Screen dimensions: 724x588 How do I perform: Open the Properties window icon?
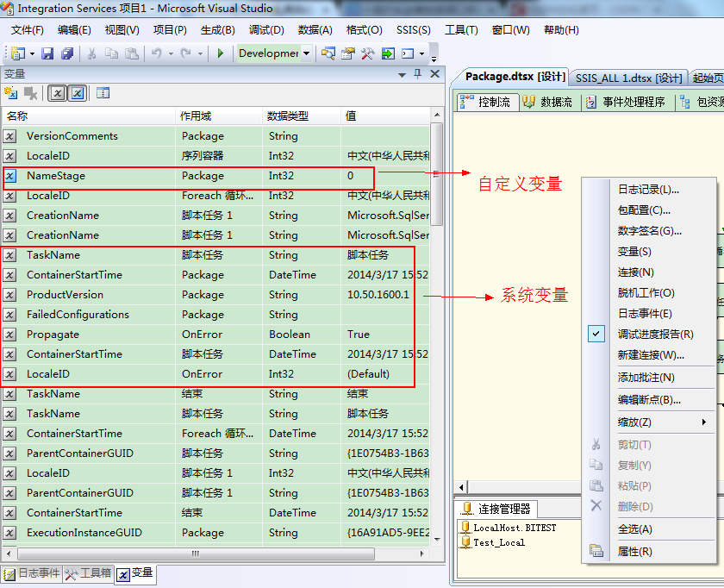tap(348, 53)
